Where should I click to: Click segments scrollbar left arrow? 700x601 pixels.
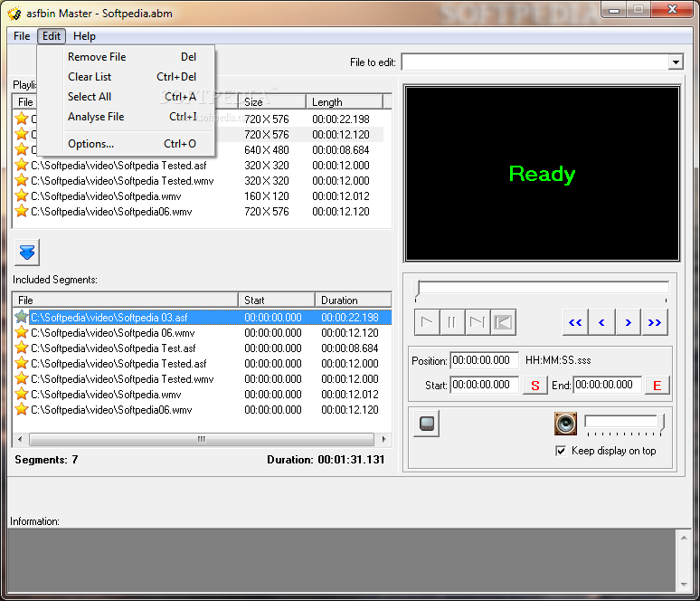coord(20,439)
